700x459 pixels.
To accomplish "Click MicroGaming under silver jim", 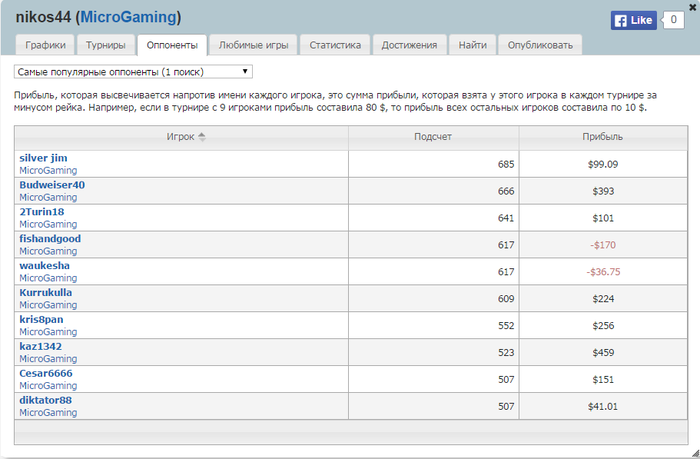I will click(48, 171).
